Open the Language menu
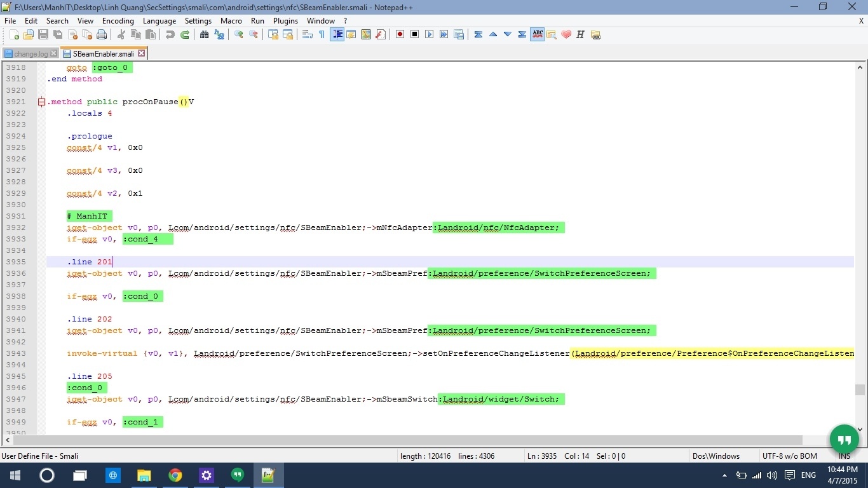This screenshot has height=488, width=868. pyautogui.click(x=159, y=20)
